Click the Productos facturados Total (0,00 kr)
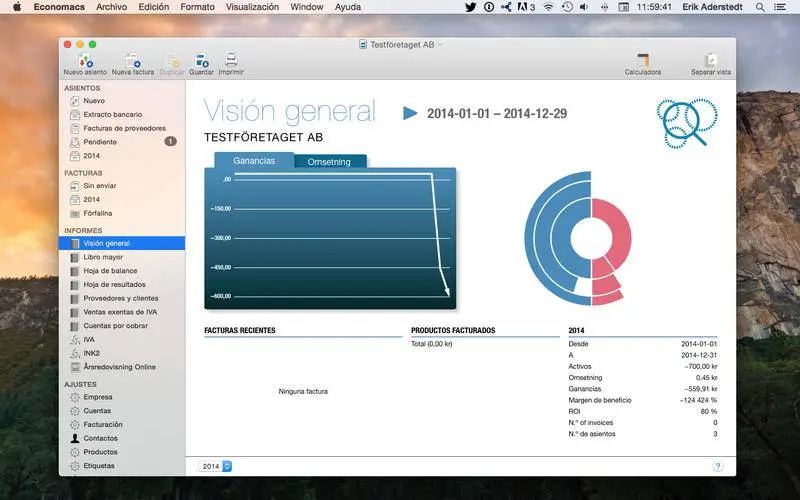The height and width of the screenshot is (500, 800). (x=432, y=344)
